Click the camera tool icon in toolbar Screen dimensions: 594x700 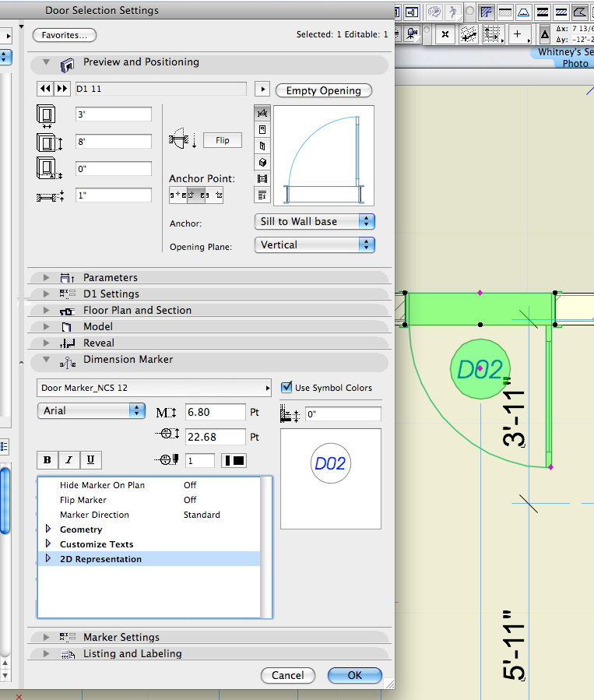pyautogui.click(x=412, y=34)
